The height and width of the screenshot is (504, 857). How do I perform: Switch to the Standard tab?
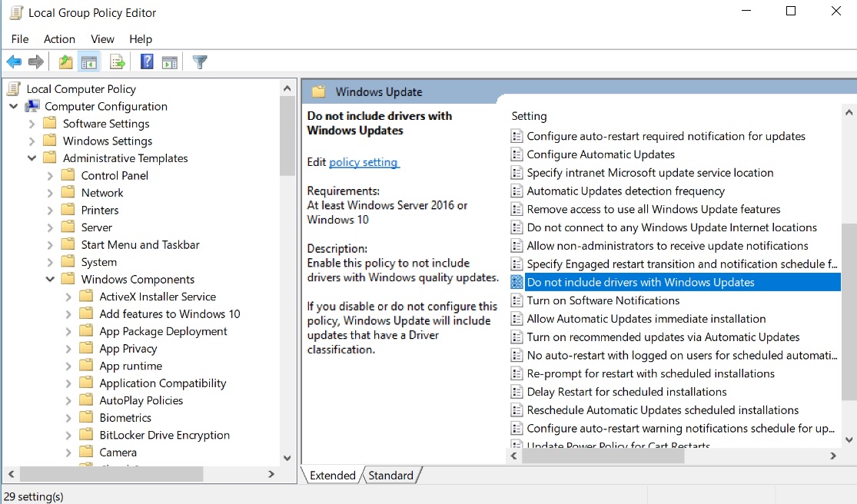point(390,475)
